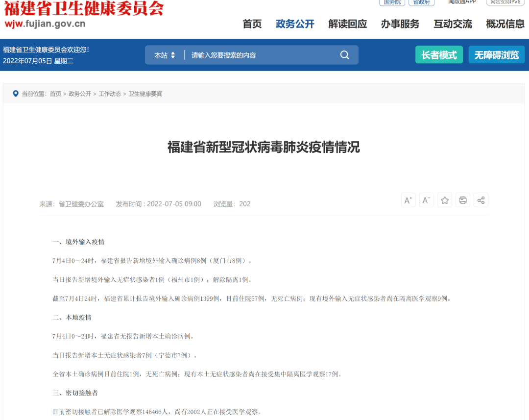Click the date text 2022年07月05日 星期二

pos(38,61)
